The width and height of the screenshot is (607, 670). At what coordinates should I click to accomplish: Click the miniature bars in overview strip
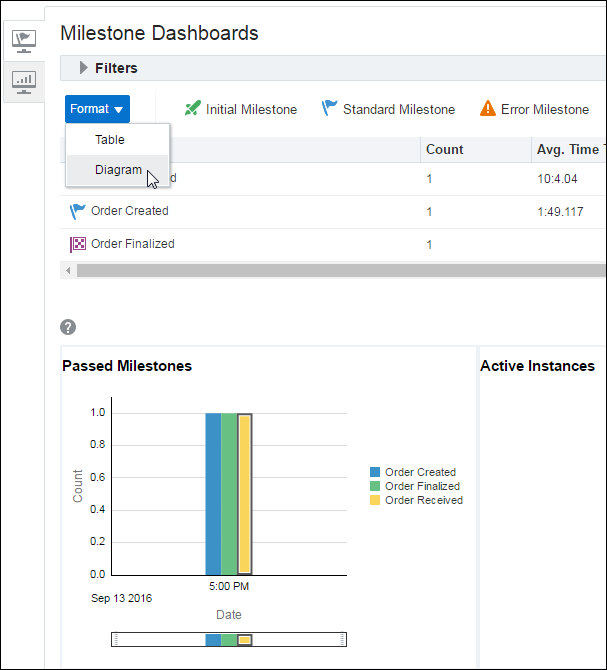[x=229, y=640]
